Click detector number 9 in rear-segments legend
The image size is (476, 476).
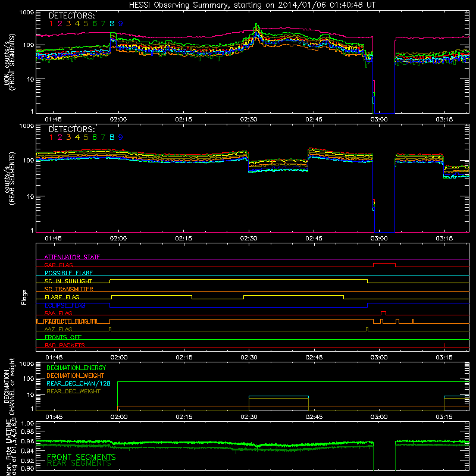[x=121, y=137]
